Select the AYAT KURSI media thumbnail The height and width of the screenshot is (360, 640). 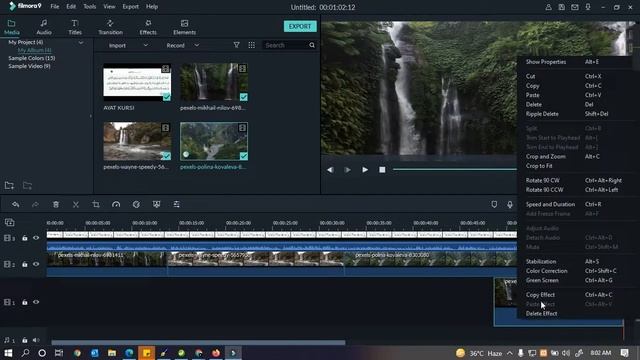tap(137, 82)
